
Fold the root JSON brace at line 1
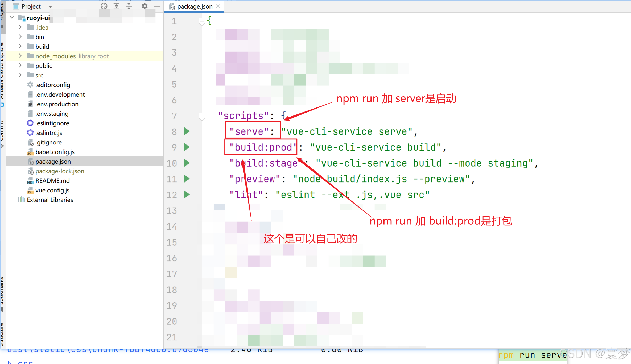pyautogui.click(x=202, y=21)
